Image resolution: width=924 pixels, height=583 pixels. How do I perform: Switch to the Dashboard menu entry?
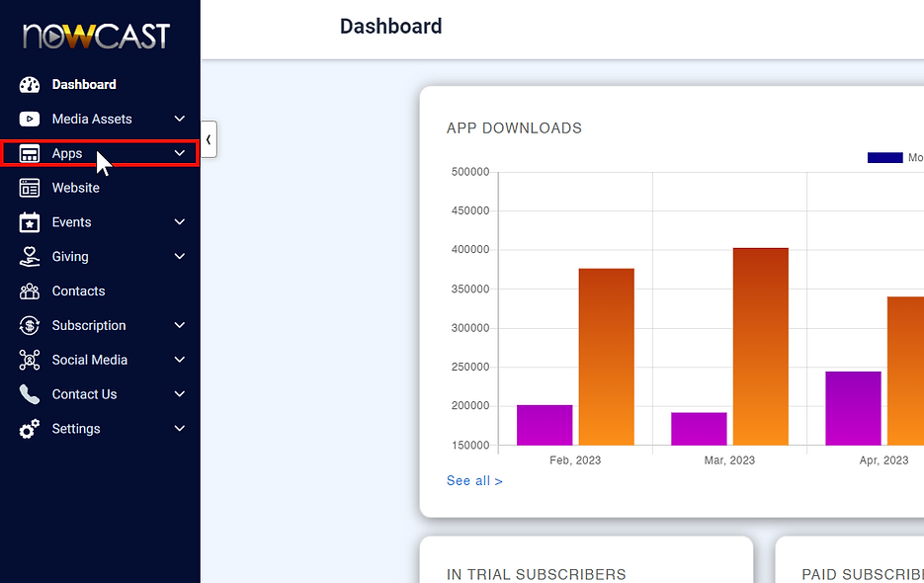point(83,84)
